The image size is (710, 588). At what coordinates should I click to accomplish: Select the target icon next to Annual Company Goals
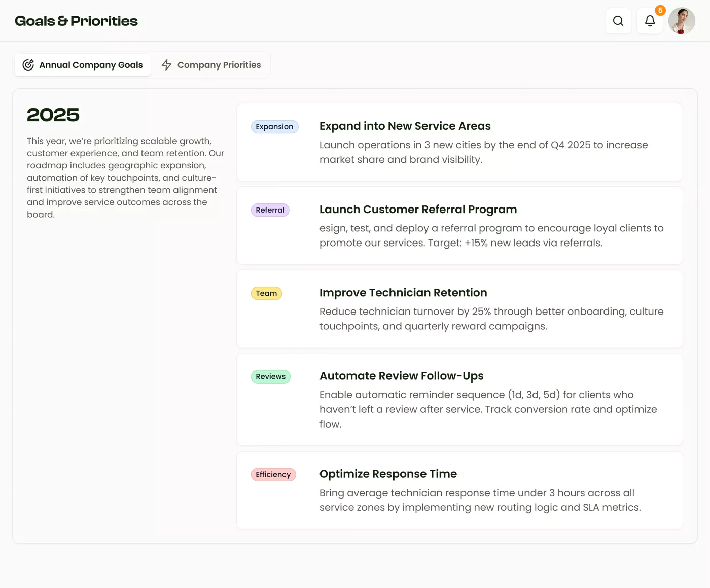(28, 65)
